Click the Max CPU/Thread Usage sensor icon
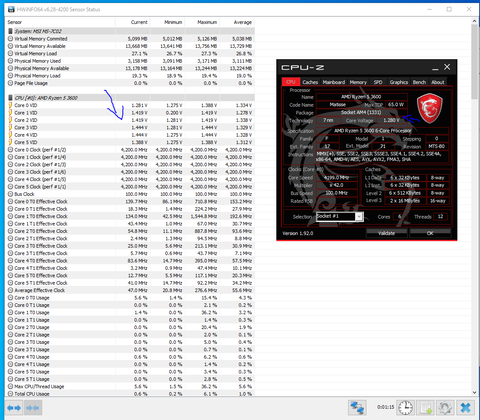Viewport: 480px width, 420px height. point(10,387)
